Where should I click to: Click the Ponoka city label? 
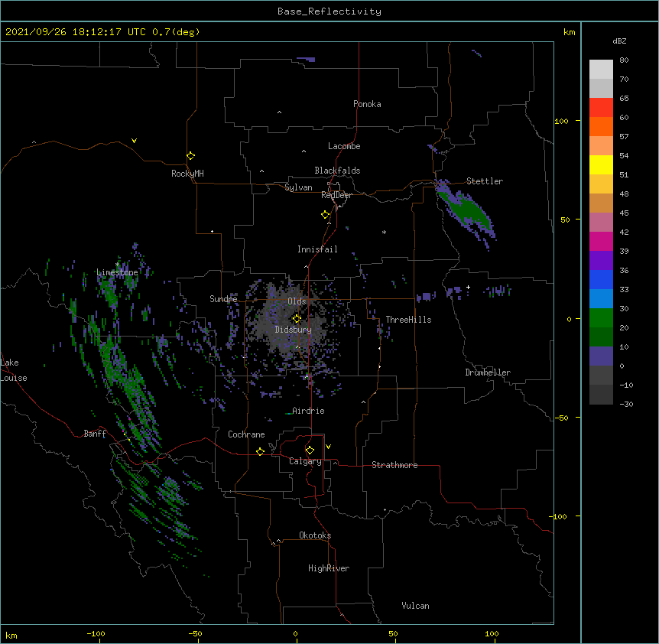367,104
